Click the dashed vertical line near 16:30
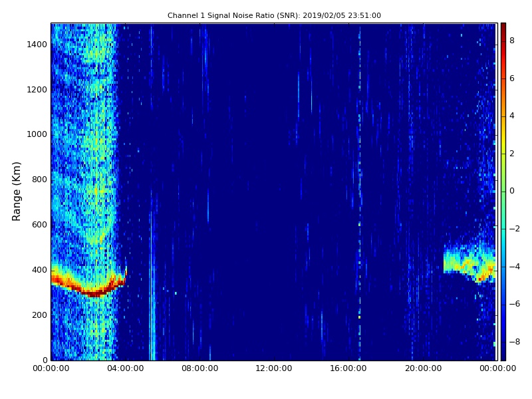Image resolution: width=532 pixels, height=399 pixels. coord(360,192)
